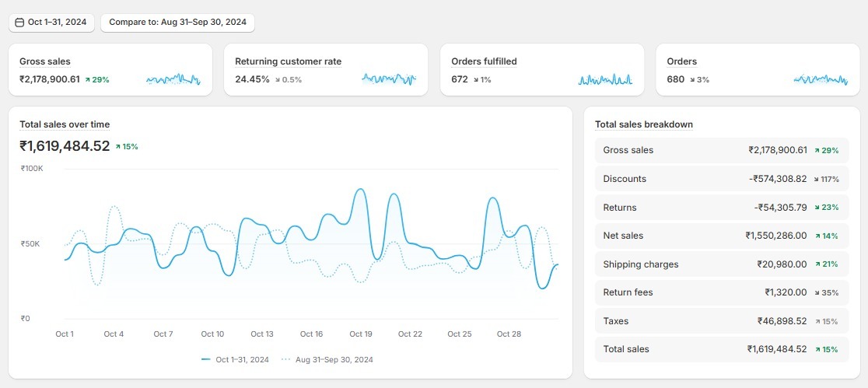Click the green up arrow beside ₹1,619,484.52
868x388 pixels.
click(117, 146)
